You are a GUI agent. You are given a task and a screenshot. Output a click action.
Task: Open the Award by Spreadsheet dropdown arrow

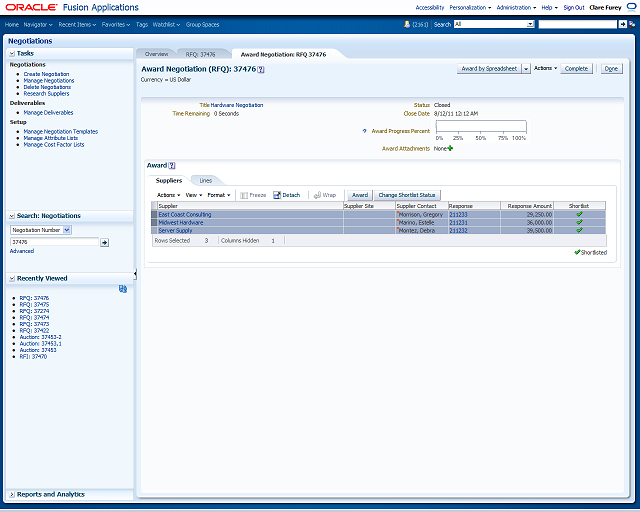coord(526,69)
